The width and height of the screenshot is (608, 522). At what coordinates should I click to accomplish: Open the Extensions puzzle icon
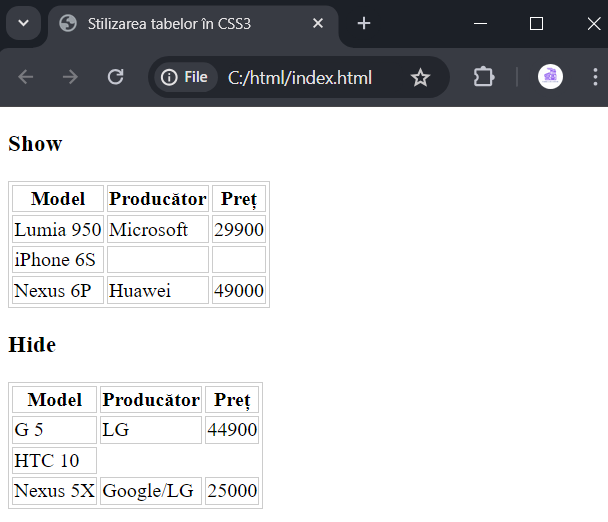(484, 77)
